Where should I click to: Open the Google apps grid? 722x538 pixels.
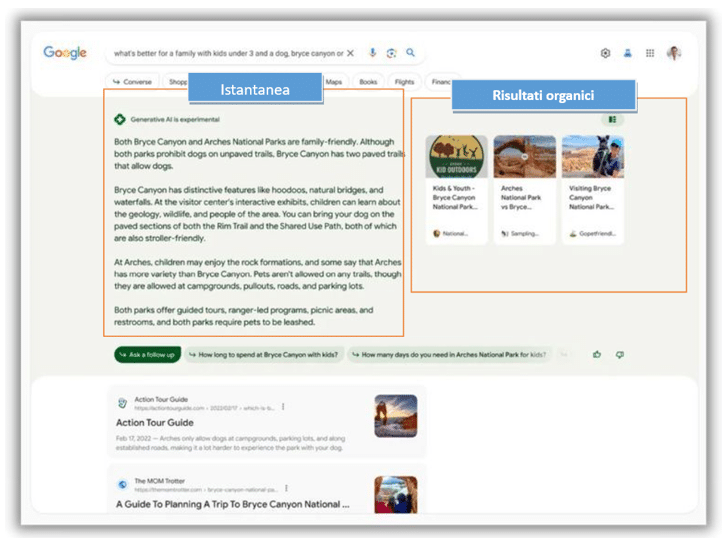pyautogui.click(x=650, y=53)
